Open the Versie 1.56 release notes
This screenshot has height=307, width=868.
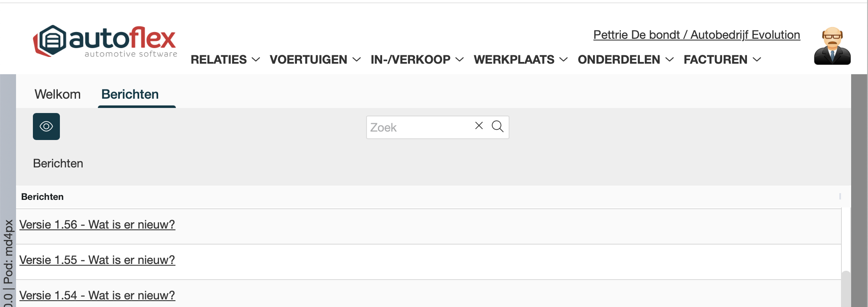pyautogui.click(x=97, y=224)
